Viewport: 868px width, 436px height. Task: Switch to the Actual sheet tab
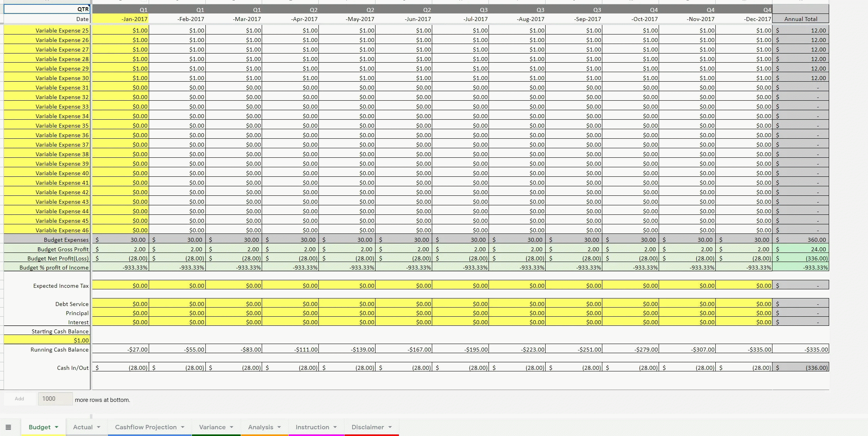tap(82, 427)
